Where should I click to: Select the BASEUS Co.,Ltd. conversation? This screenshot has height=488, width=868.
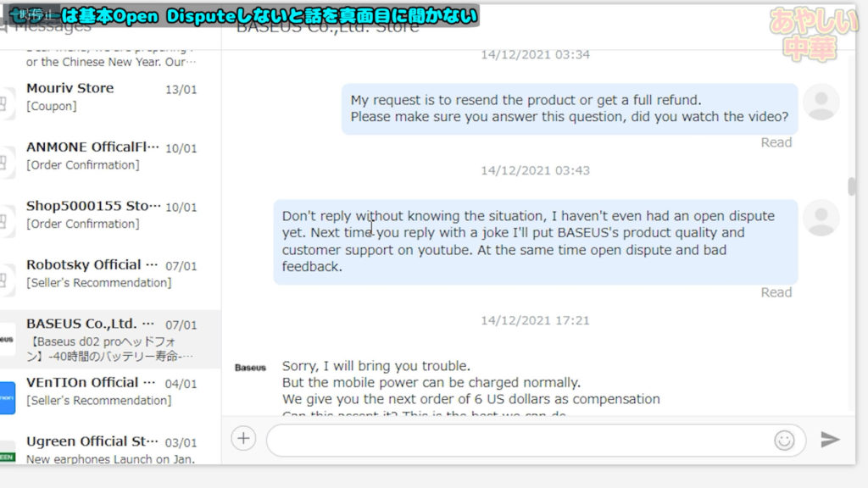point(111,339)
